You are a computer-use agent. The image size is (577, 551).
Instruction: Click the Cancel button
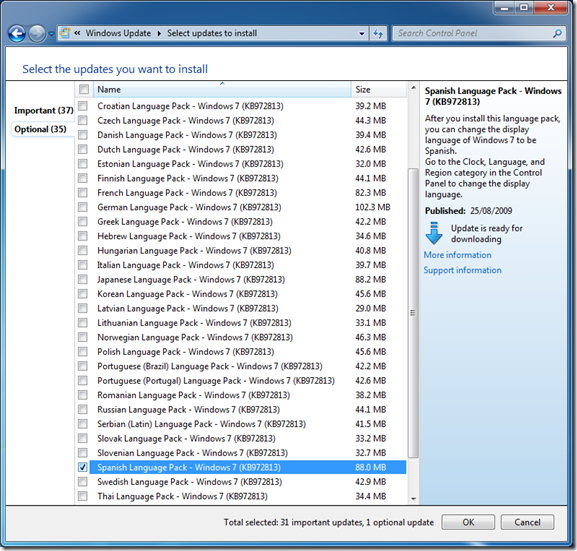(x=527, y=522)
